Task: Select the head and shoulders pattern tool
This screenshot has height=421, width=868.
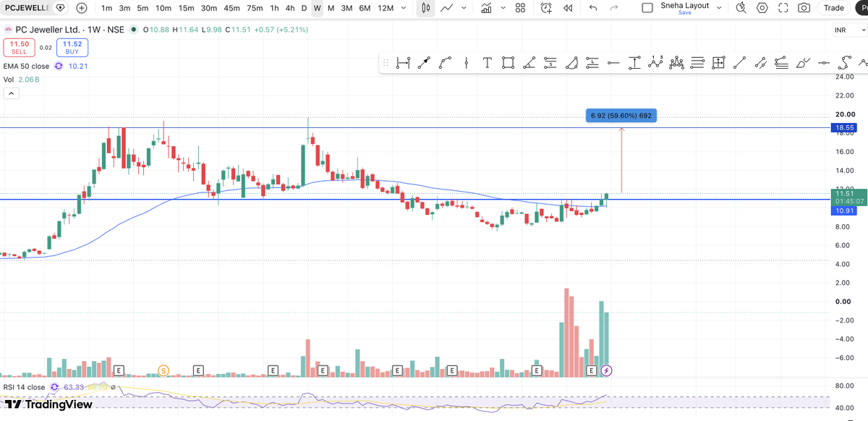Action: (x=676, y=63)
